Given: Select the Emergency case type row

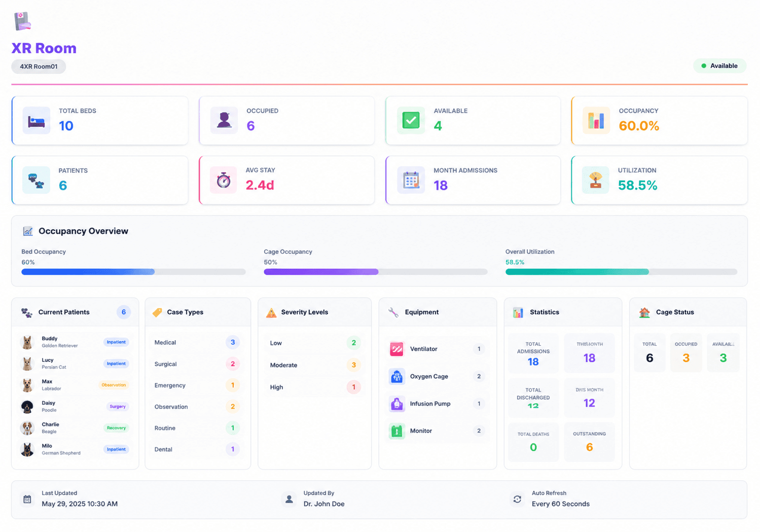Looking at the screenshot, I should click(197, 385).
